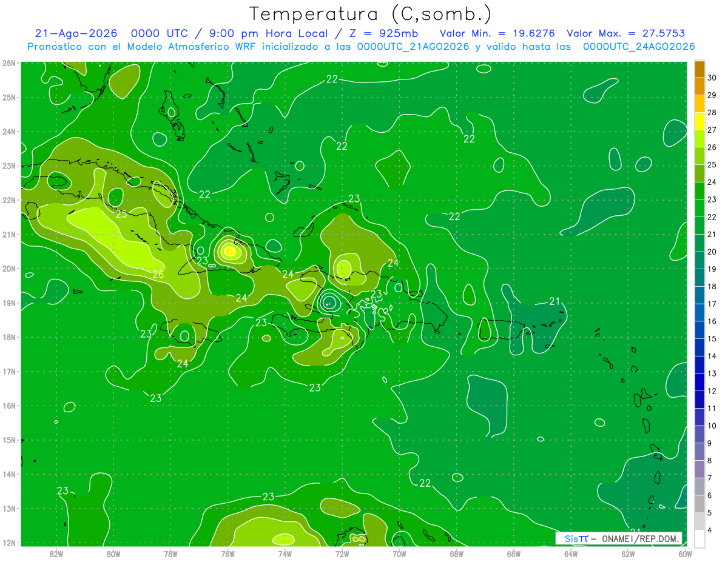728x562 pixels.
Task: Click the "66W" longitude axis label
Action: click(514, 554)
